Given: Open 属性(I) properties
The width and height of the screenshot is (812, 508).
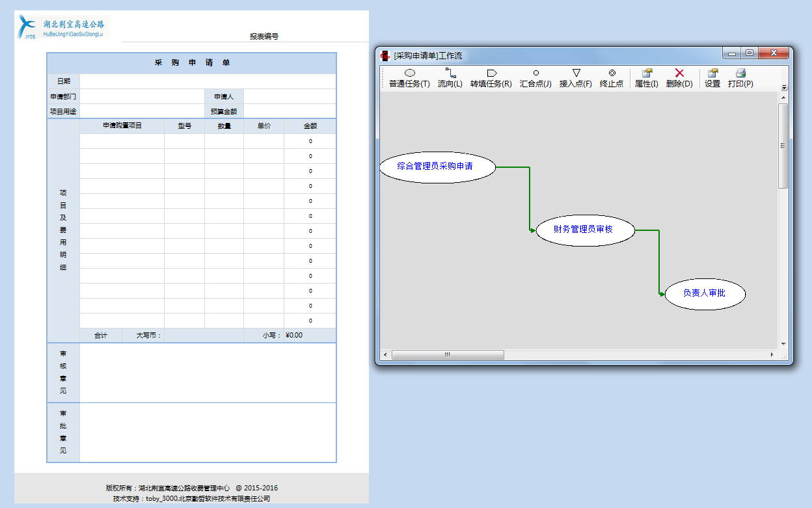Looking at the screenshot, I should coord(647,78).
